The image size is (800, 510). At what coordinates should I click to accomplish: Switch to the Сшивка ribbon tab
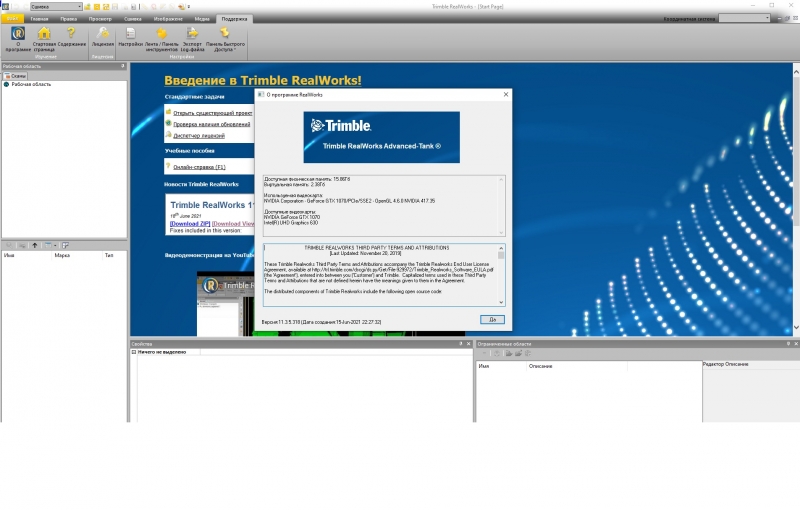tap(133, 19)
